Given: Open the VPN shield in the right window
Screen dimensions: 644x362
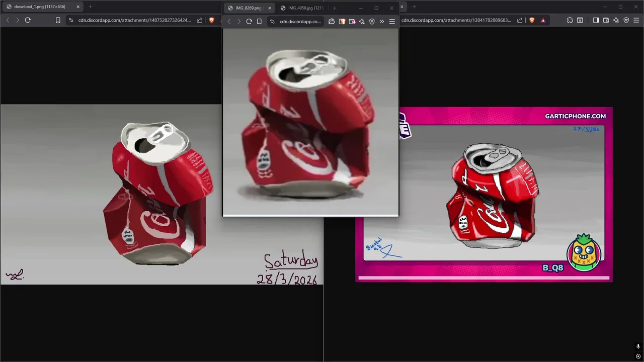Looking at the screenshot, I should (x=626, y=20).
